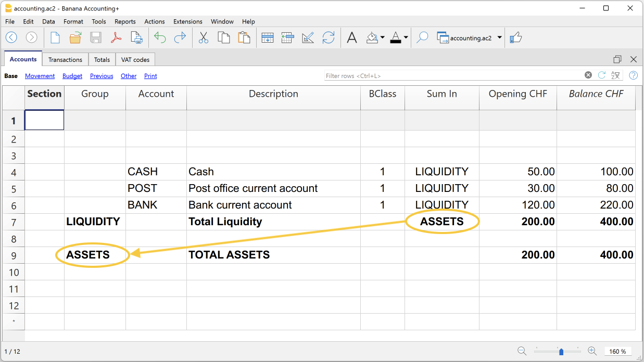Click the filter options icon beside refresh
This screenshot has height=362, width=644.
pos(616,75)
